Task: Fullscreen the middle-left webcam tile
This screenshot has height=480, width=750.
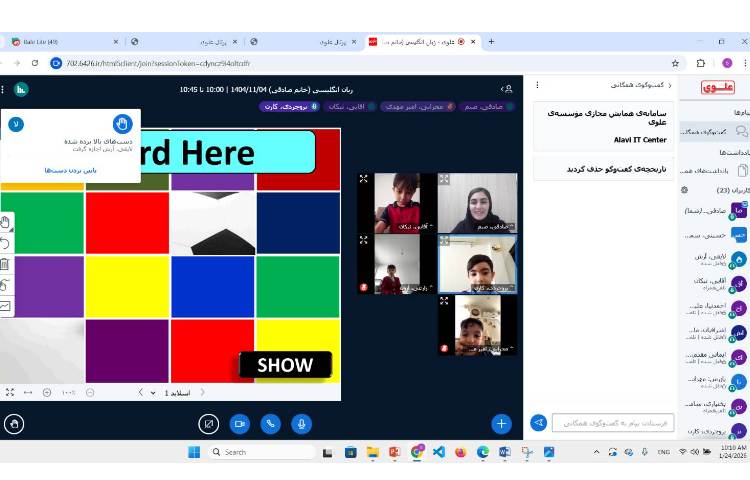Action: [x=364, y=240]
